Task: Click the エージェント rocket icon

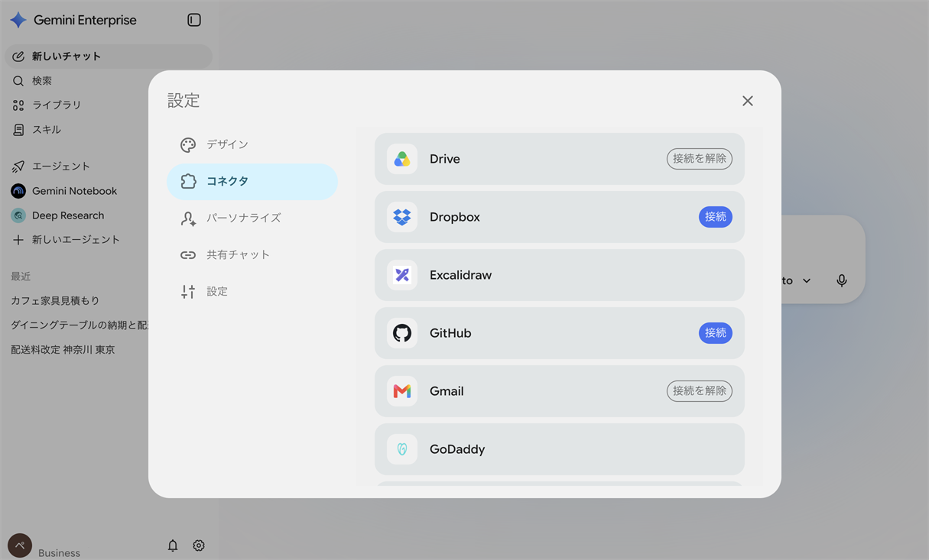Action: tap(18, 167)
